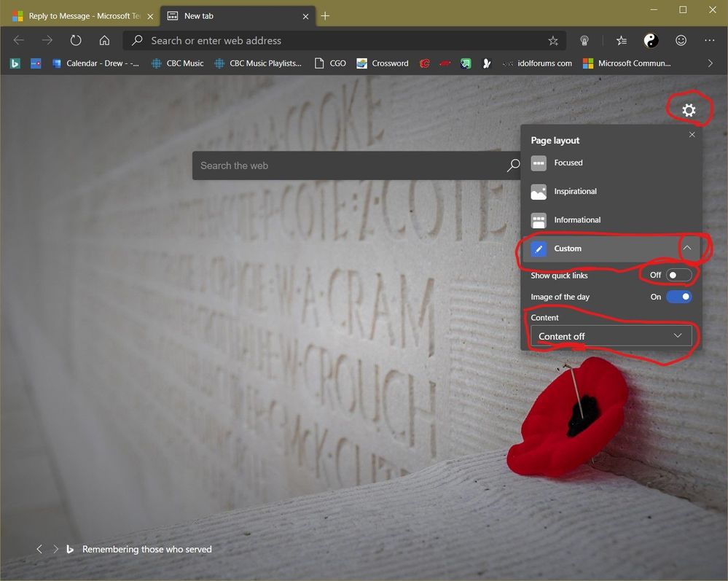Screen dimensions: 728x581
Task: Go forward to the next page
Action: pos(47,40)
